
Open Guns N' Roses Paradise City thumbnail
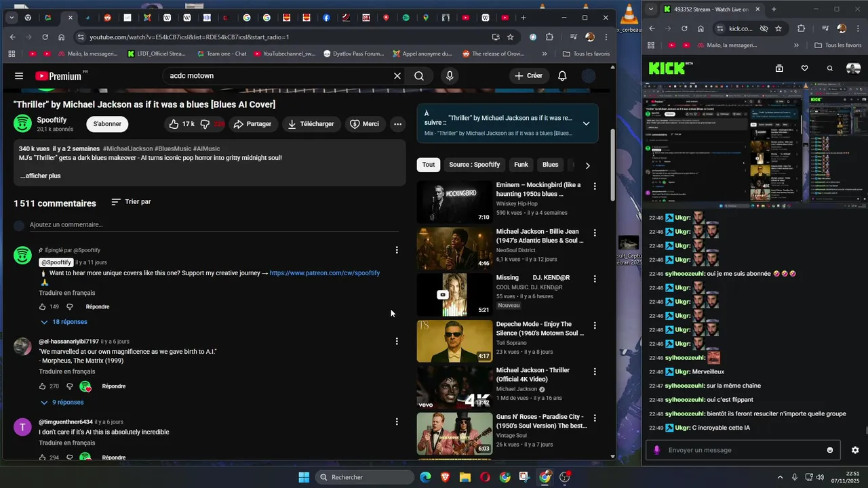pos(454,434)
